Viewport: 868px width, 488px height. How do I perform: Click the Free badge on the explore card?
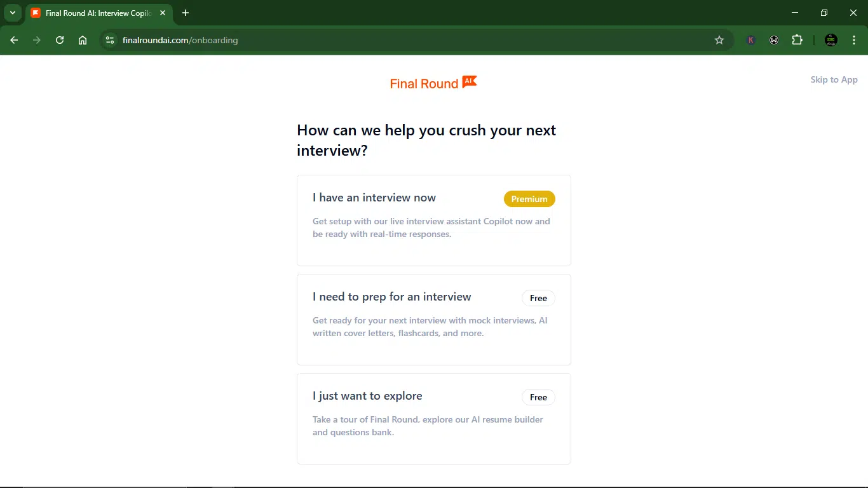tap(538, 397)
